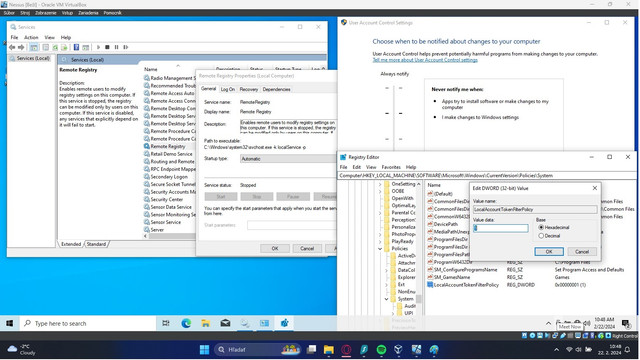Select Remote Registry service in list

(x=168, y=146)
